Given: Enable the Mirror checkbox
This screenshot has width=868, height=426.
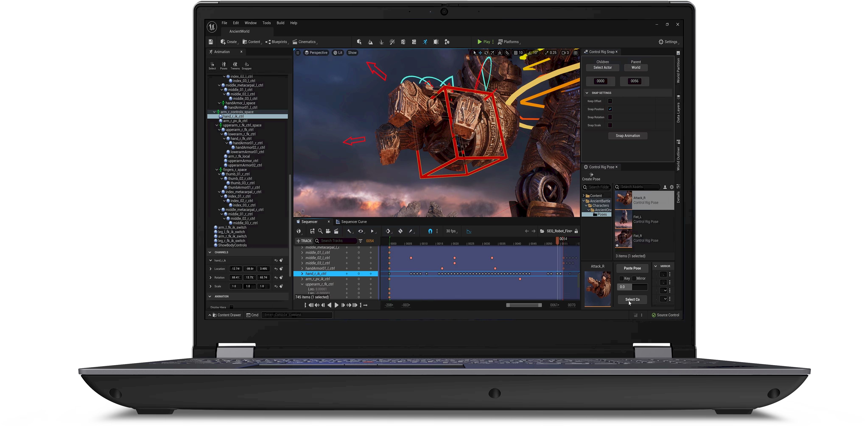Looking at the screenshot, I should coord(634,278).
